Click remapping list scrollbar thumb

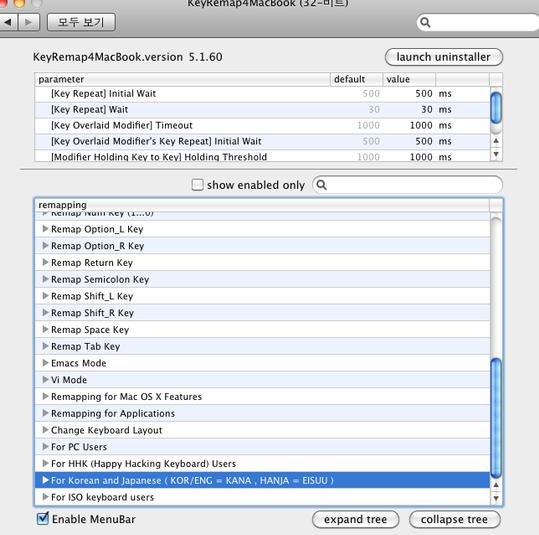coord(496,418)
